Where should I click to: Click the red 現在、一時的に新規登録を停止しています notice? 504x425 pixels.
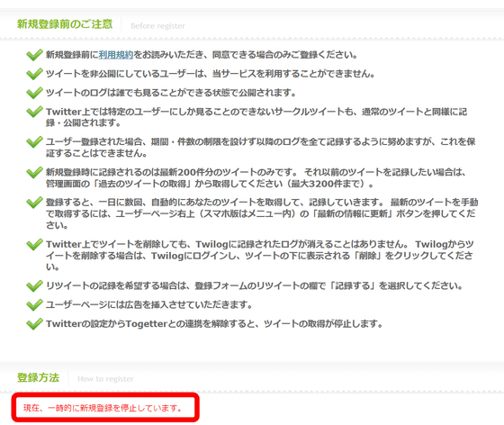[103, 408]
